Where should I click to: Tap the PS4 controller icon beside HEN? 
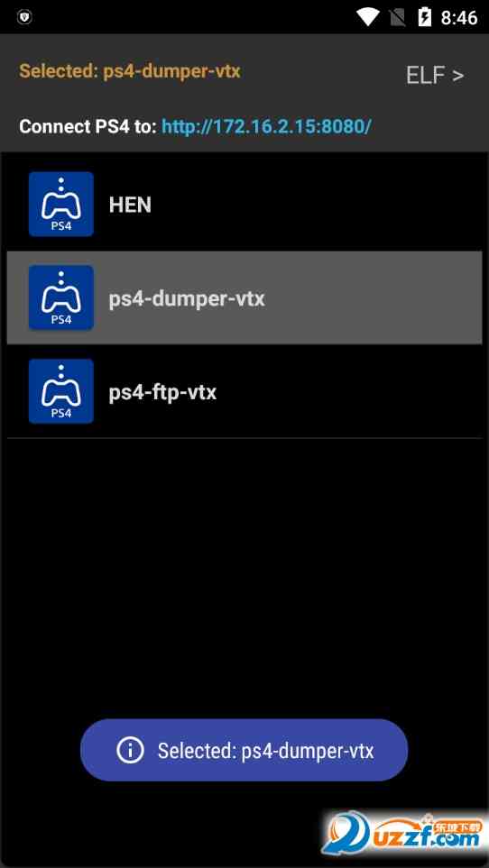click(61, 205)
